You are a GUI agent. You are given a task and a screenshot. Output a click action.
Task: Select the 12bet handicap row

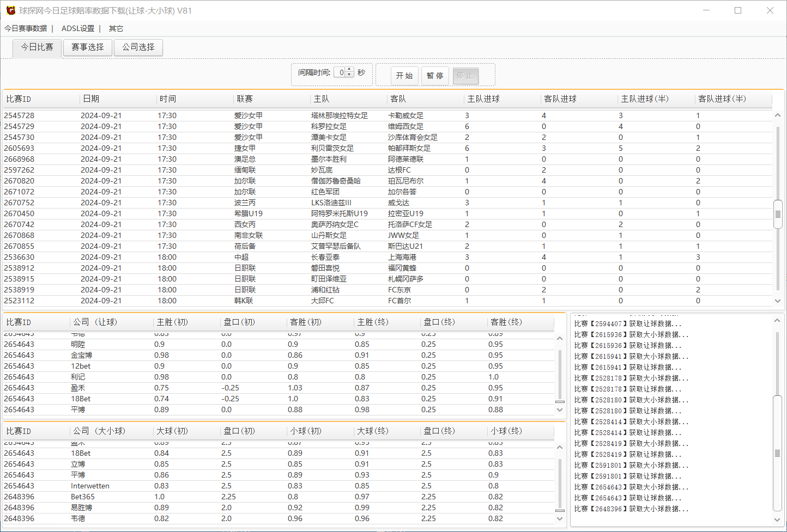click(279, 366)
